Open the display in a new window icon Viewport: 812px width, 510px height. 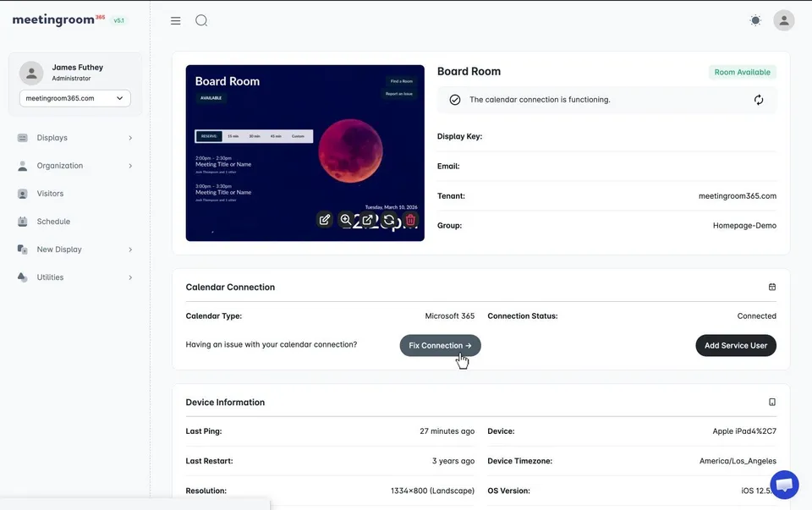click(x=367, y=220)
